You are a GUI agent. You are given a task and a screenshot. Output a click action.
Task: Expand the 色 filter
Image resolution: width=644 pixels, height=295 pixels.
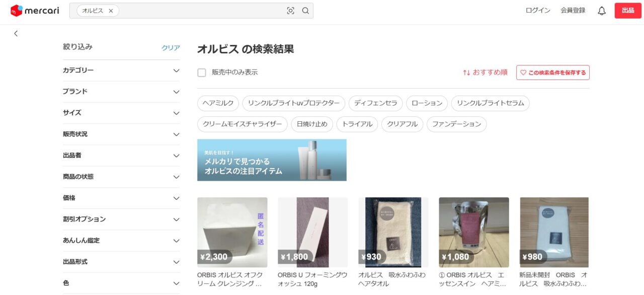click(121, 283)
